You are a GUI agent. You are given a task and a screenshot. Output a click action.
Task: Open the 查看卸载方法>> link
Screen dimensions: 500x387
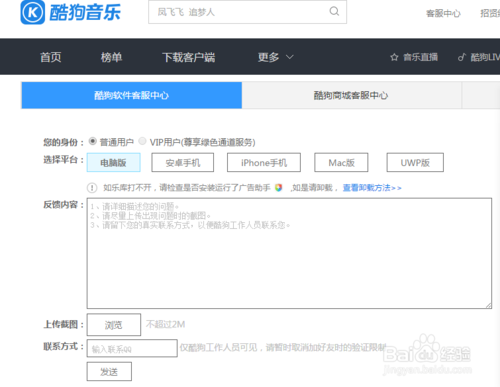(x=372, y=188)
